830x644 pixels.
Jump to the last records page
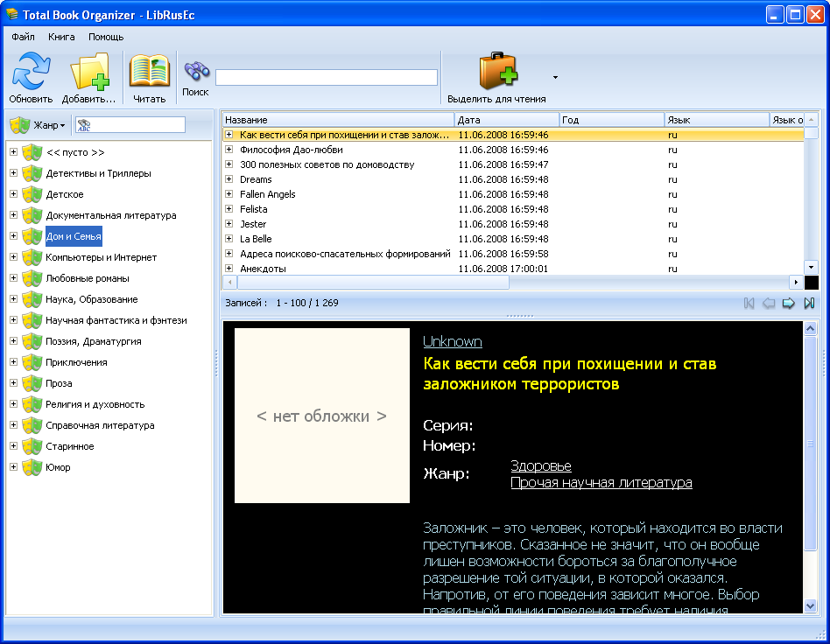[809, 304]
